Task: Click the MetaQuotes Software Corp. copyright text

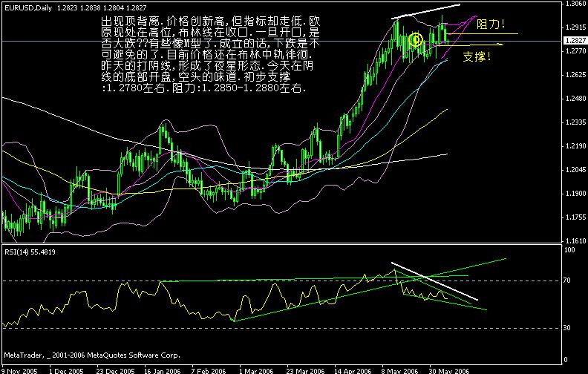Action: (x=92, y=355)
